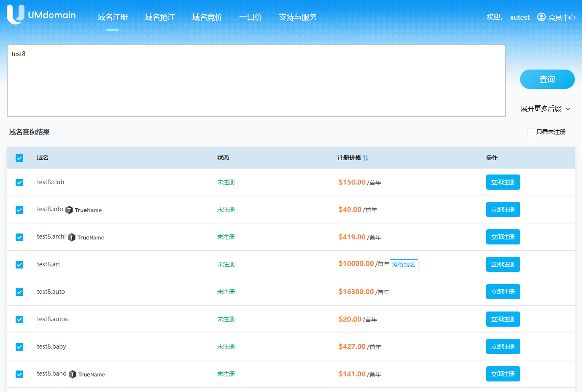Click TrueName badge beside test8.band
Image resolution: width=582 pixels, height=392 pixels.
tap(87, 374)
